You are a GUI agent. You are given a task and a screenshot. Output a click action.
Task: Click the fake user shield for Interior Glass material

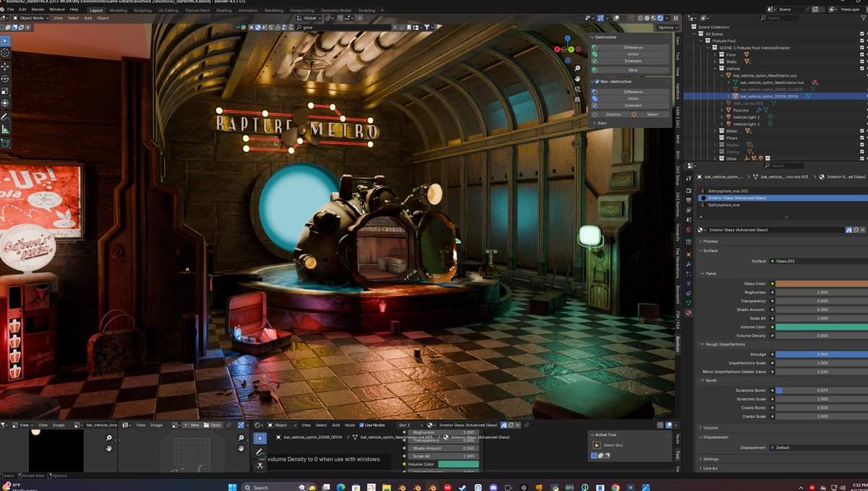click(x=850, y=230)
